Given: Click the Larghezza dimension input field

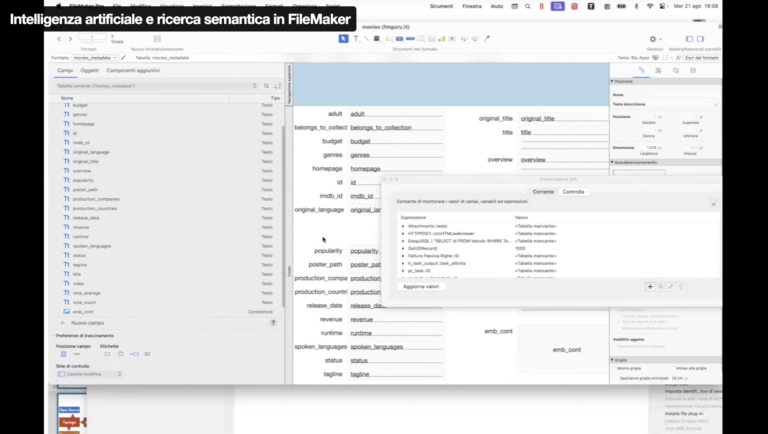Looking at the screenshot, I should [651, 147].
